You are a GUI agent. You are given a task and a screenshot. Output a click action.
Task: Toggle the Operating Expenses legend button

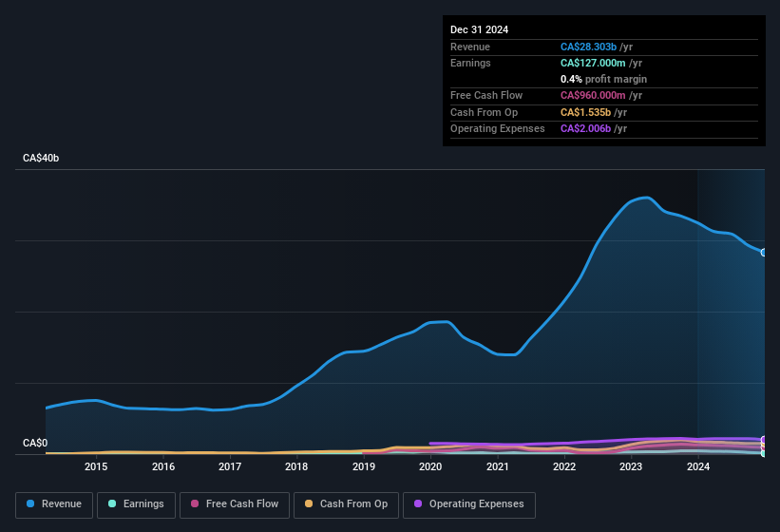pyautogui.click(x=469, y=504)
